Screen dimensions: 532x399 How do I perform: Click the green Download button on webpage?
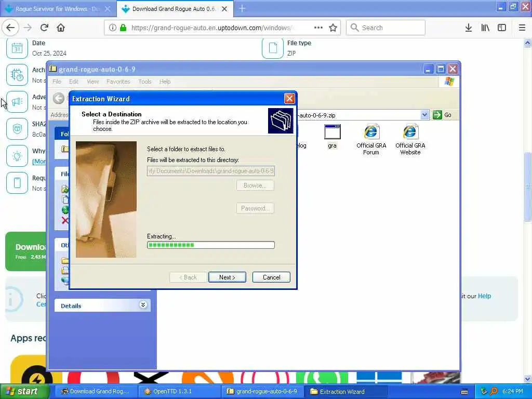pyautogui.click(x=26, y=251)
